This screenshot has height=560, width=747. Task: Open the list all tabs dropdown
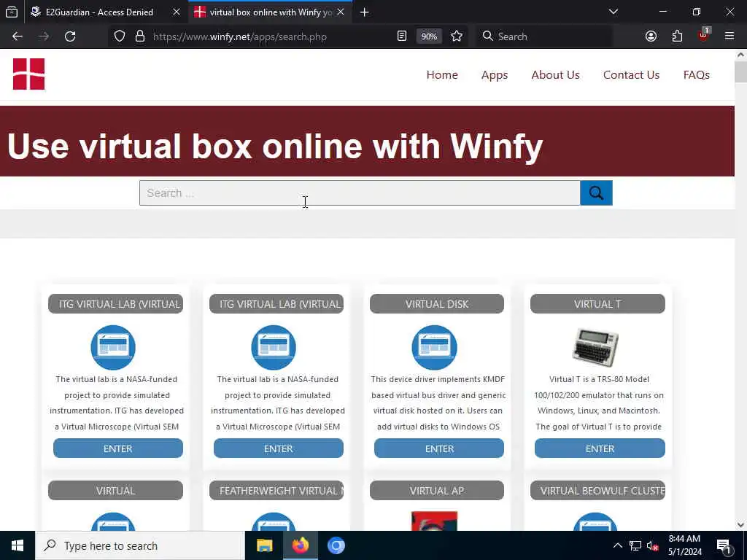pyautogui.click(x=613, y=12)
